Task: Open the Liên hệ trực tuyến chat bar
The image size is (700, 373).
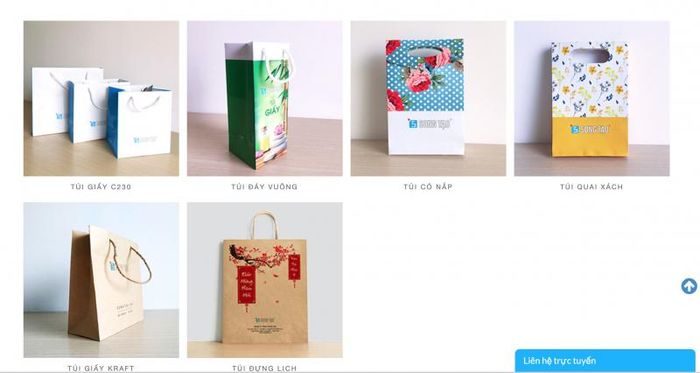Action: coord(605,361)
